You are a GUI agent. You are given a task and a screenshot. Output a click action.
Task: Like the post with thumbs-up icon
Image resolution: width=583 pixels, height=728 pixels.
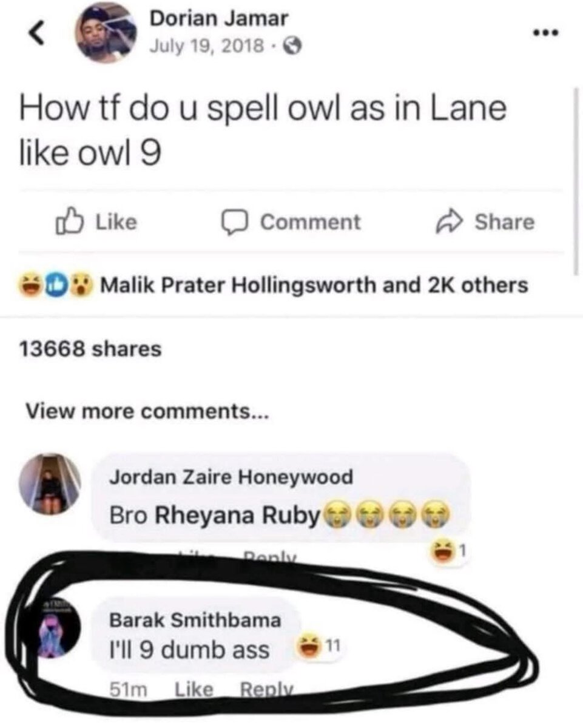pyautogui.click(x=68, y=222)
